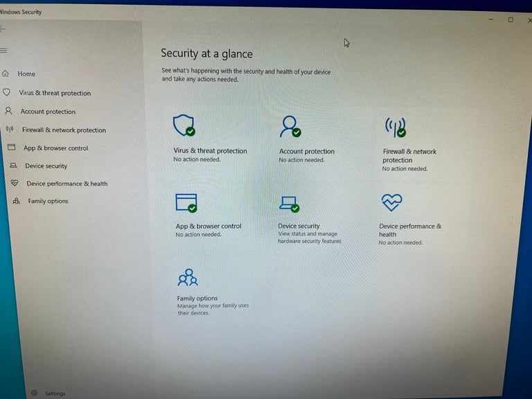This screenshot has height=399, width=532.
Task: Open the large App & browser control window tile icon
Action: click(186, 203)
